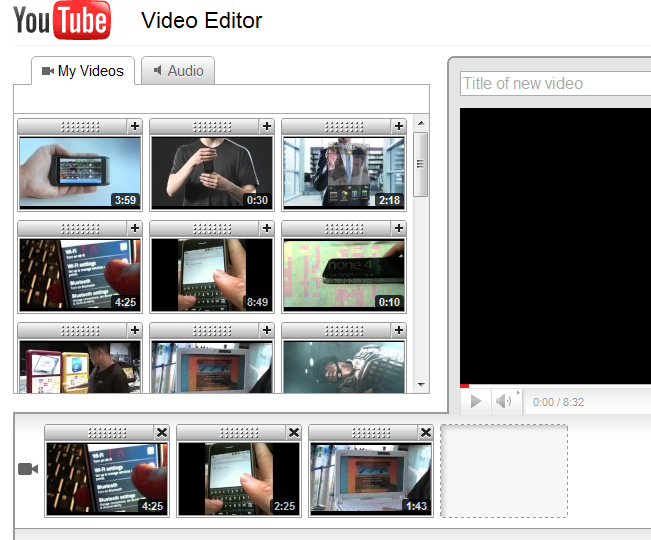
Task: Remove the 1:43 clip from timeline
Action: pos(426,432)
